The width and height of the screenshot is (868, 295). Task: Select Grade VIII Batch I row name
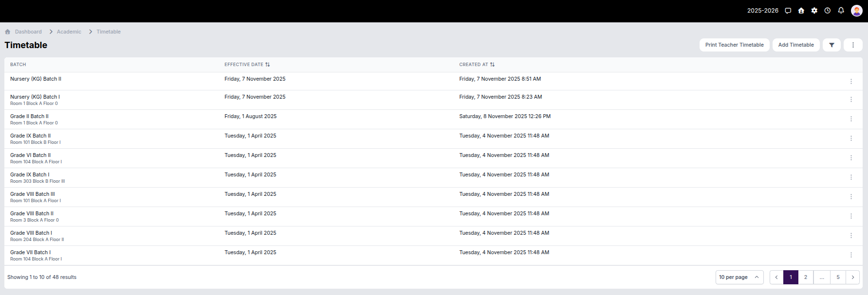tap(31, 233)
